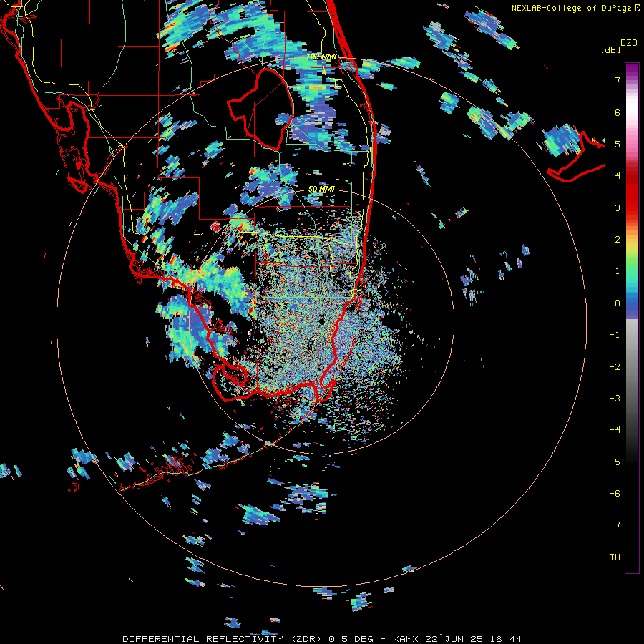Click the -1 tick on the color scale
The width and height of the screenshot is (644, 644).
point(615,335)
